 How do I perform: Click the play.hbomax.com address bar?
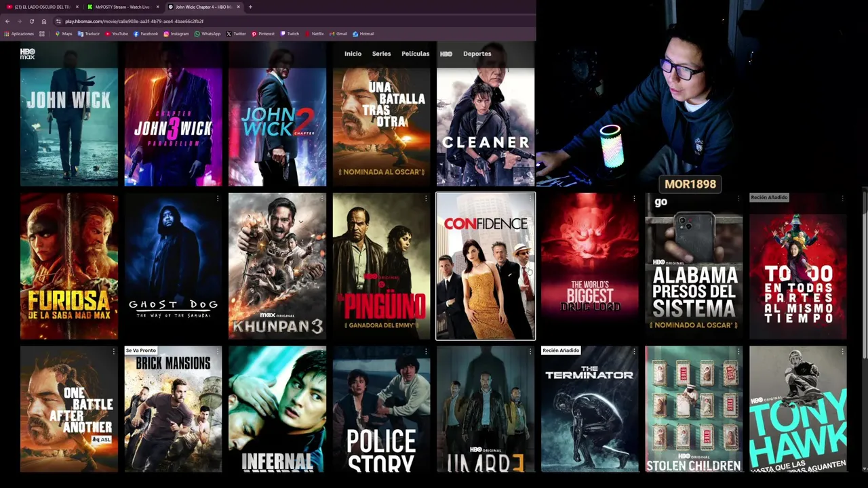(292, 21)
